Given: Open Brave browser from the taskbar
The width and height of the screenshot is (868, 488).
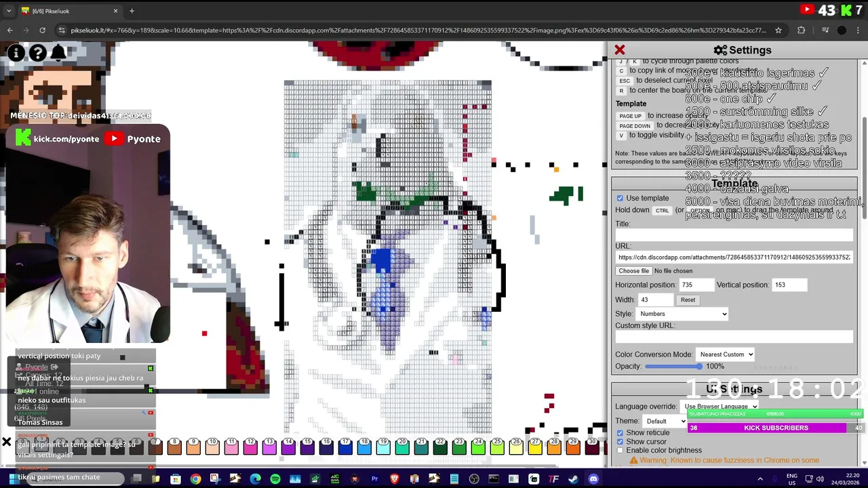Looking at the screenshot, I should coord(394,479).
